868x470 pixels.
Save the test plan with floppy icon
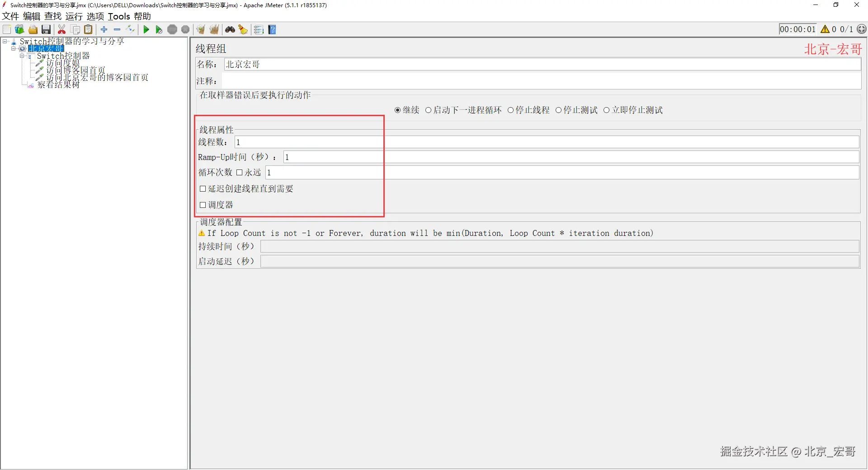click(x=46, y=29)
